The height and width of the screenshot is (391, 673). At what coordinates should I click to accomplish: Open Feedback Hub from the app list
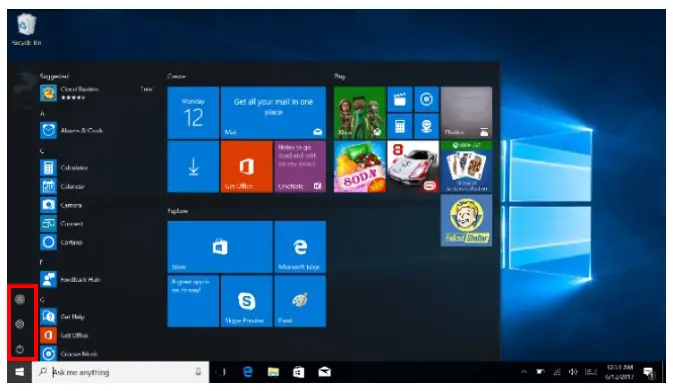click(x=70, y=279)
